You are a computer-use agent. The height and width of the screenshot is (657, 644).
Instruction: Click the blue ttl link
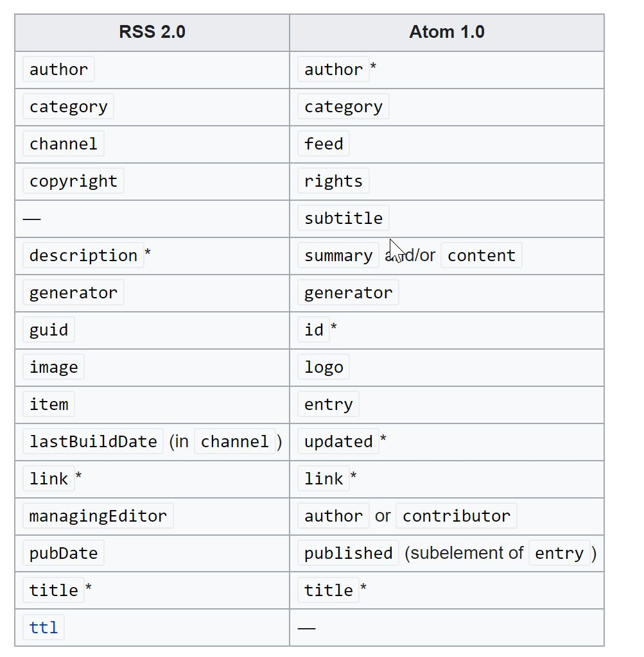pyautogui.click(x=44, y=627)
